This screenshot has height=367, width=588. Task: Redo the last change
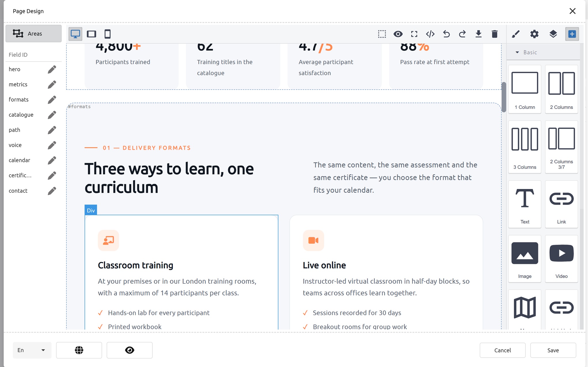point(462,34)
